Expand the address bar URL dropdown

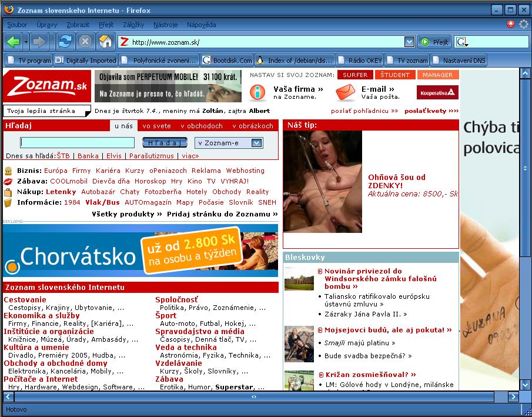pos(409,42)
